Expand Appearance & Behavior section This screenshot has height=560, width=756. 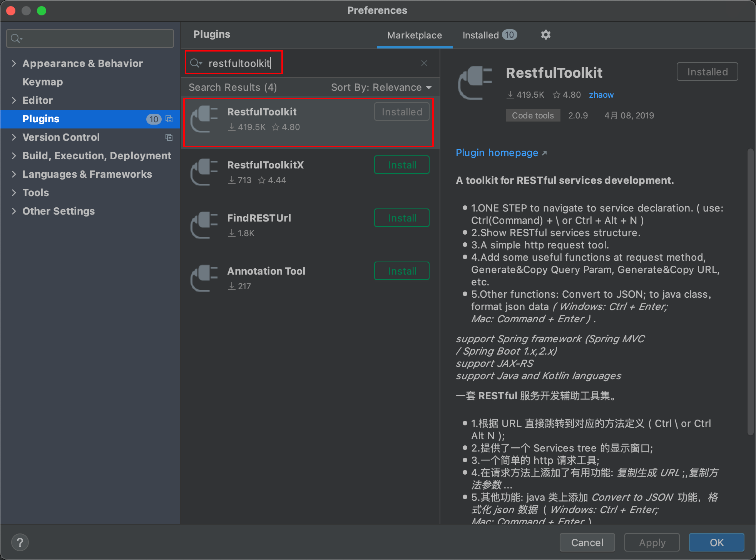(14, 63)
